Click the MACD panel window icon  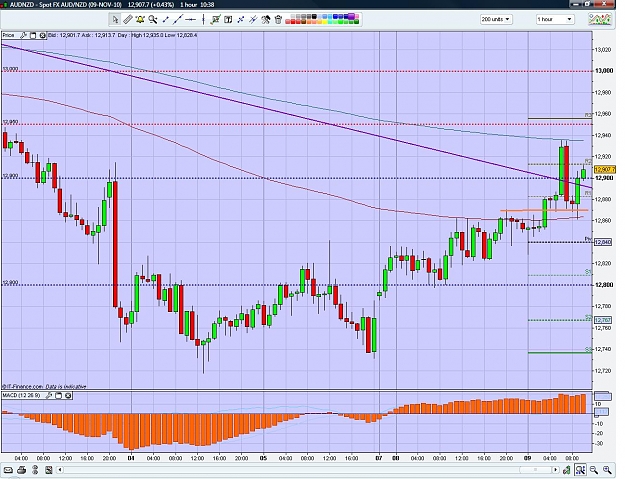59,395
